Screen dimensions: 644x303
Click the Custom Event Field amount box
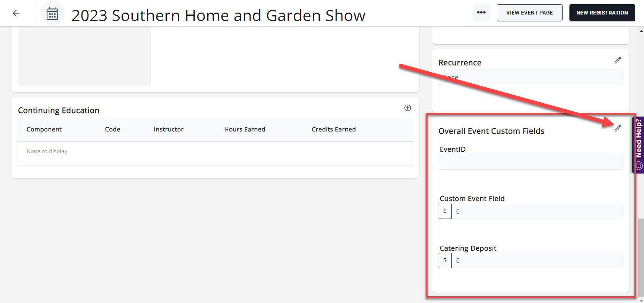click(x=537, y=211)
